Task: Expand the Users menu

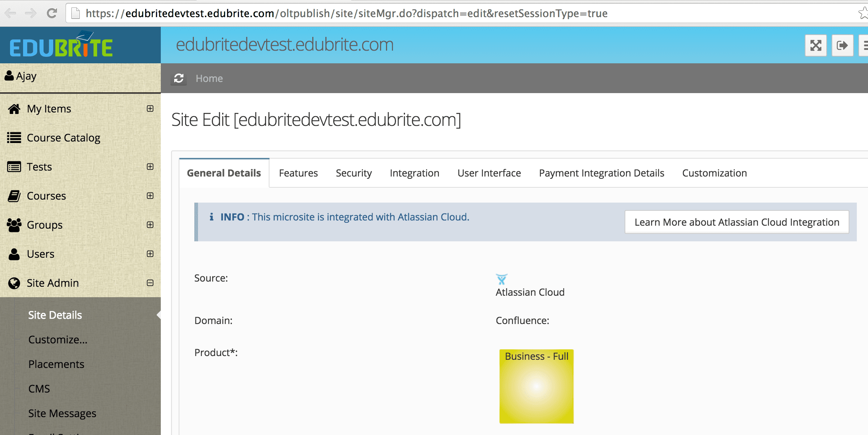Action: coord(150,254)
